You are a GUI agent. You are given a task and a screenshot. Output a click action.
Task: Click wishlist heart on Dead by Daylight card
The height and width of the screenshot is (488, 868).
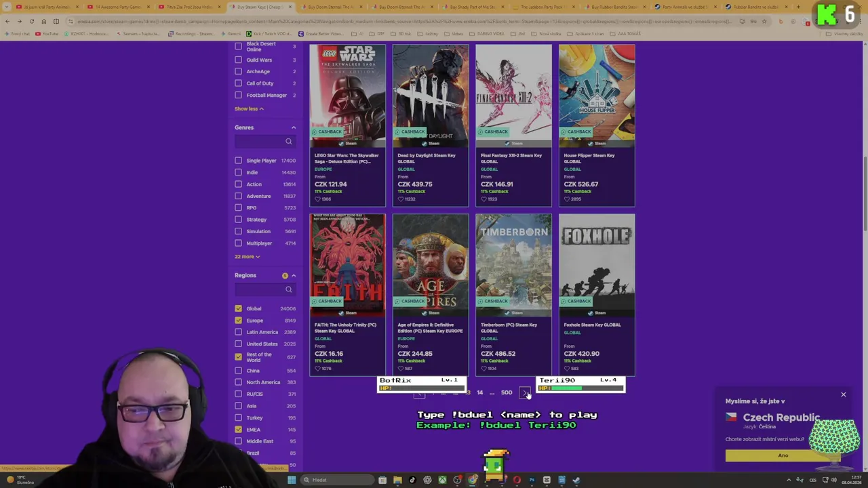[x=401, y=199]
